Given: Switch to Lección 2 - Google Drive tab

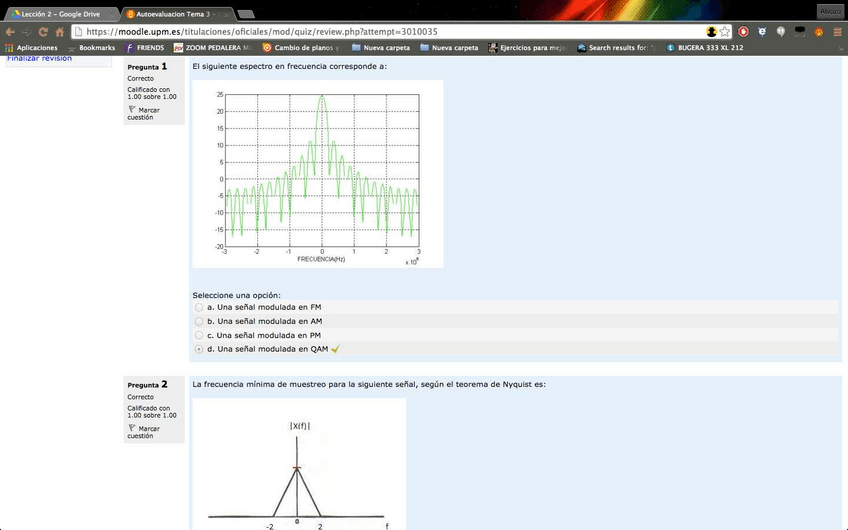Looking at the screenshot, I should pyautogui.click(x=60, y=14).
